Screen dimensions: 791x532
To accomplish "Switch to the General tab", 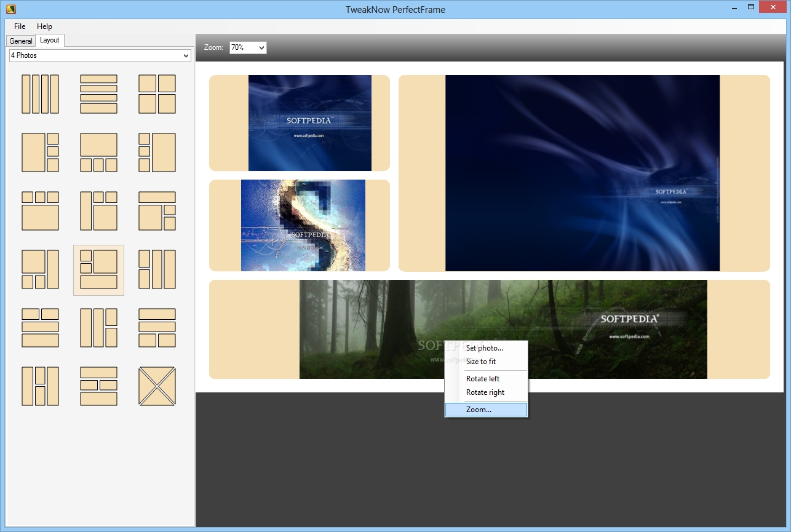I will [x=21, y=41].
